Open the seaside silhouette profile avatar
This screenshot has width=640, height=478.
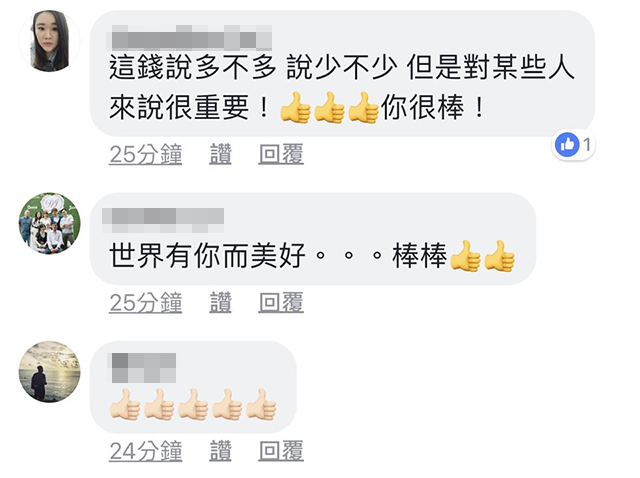coord(50,371)
